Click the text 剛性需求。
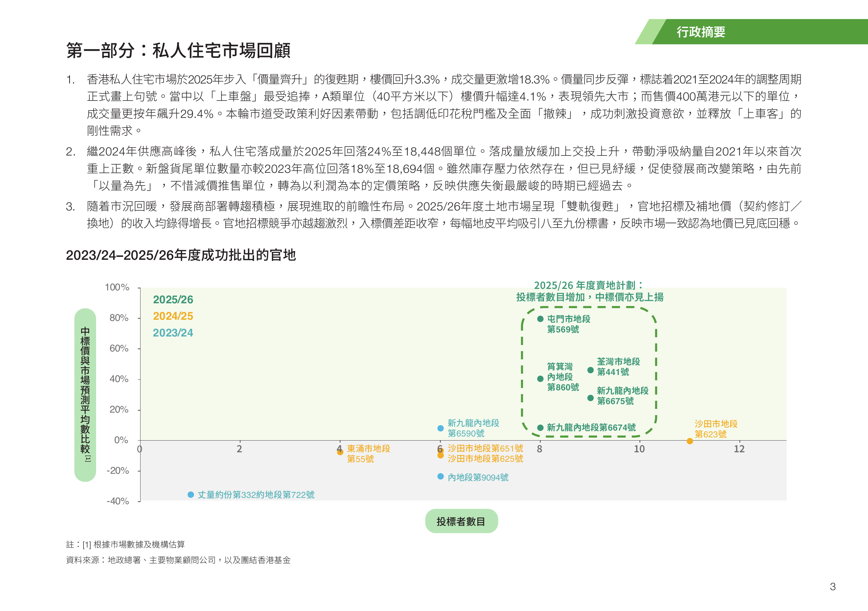The image size is (868, 611). coord(115,131)
